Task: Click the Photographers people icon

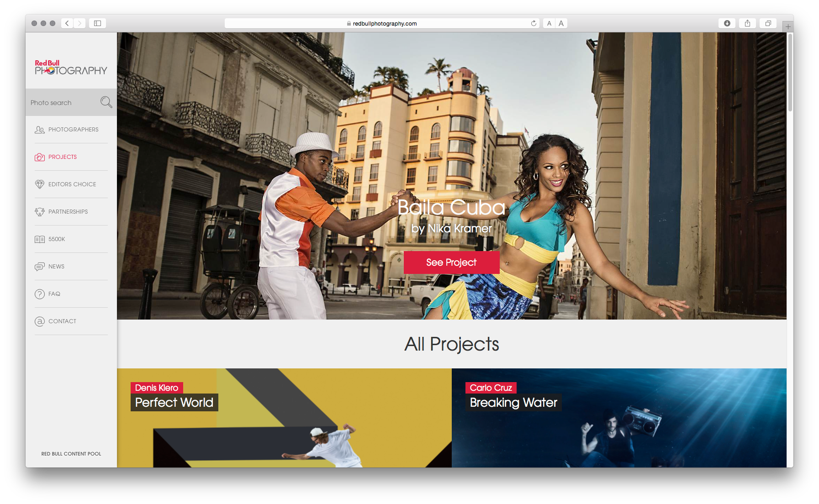Action: click(x=40, y=130)
